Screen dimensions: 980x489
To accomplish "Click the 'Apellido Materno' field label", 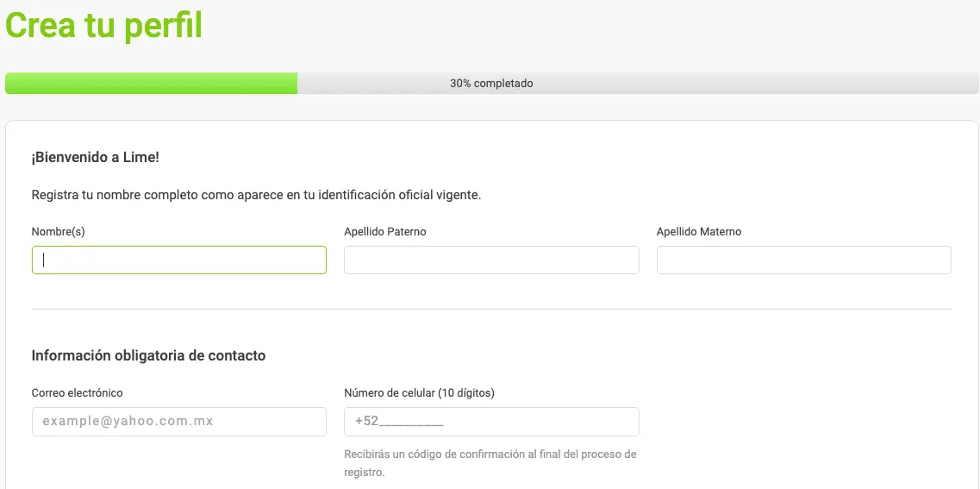I will tap(699, 231).
